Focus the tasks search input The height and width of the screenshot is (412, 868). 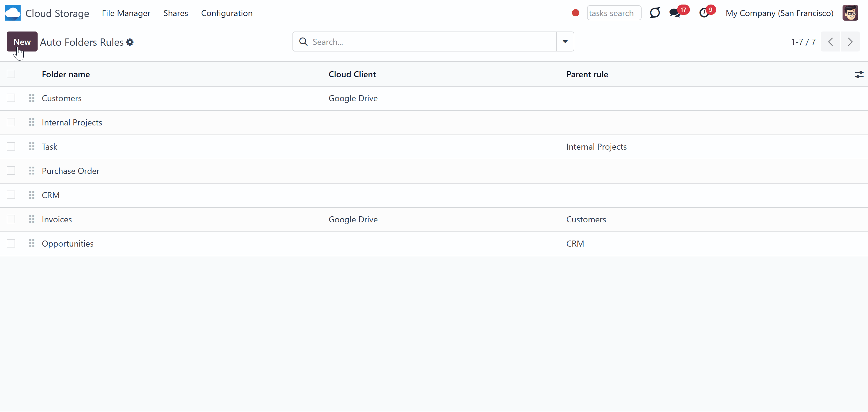point(614,13)
